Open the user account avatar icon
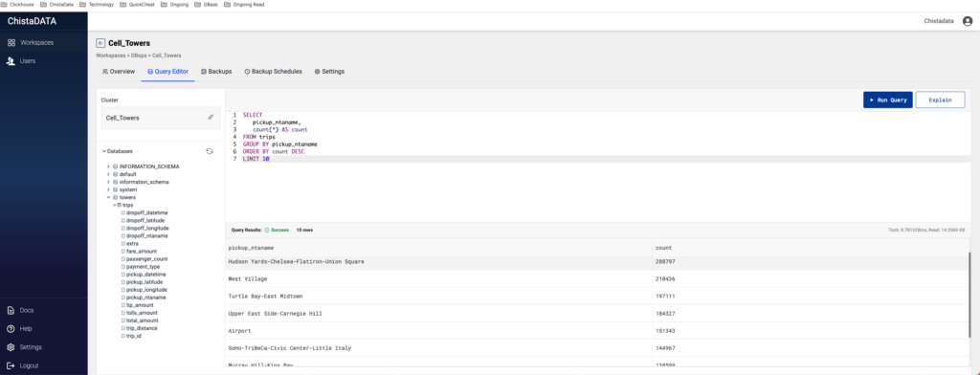 click(x=968, y=21)
